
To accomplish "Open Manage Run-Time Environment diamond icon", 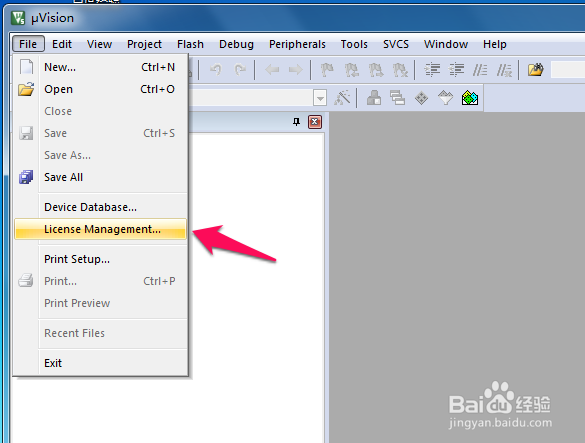I will pos(422,98).
